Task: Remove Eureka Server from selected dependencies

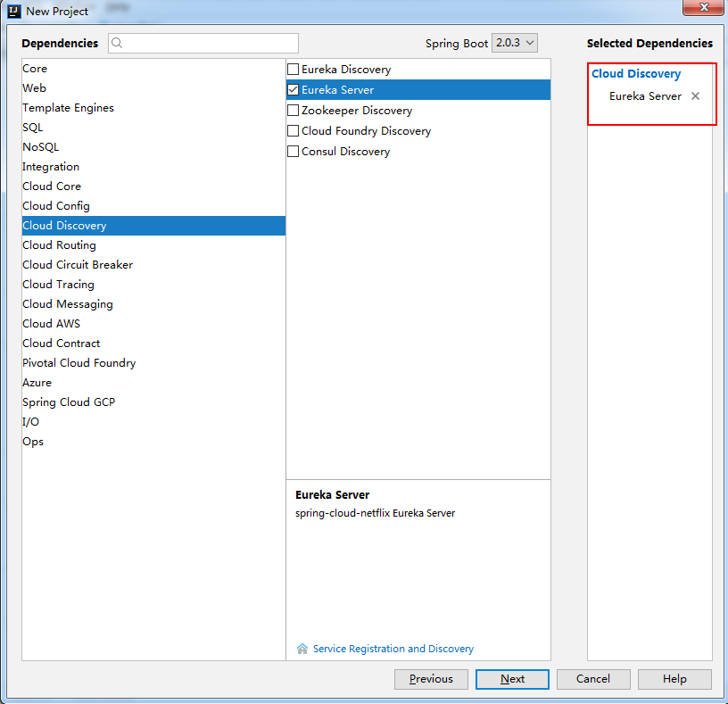Action: click(695, 96)
